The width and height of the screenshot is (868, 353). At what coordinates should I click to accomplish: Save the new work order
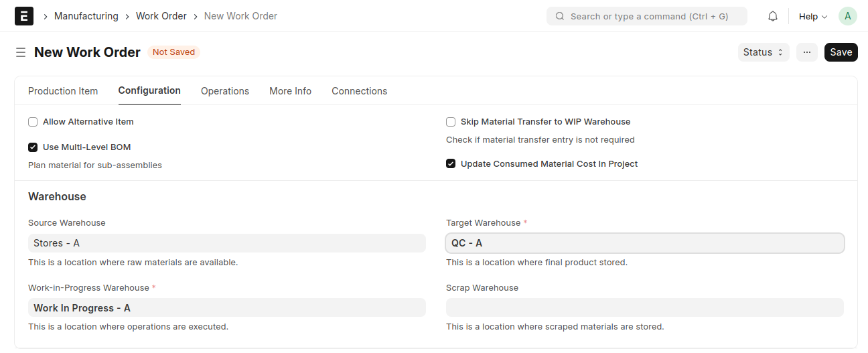tap(841, 52)
